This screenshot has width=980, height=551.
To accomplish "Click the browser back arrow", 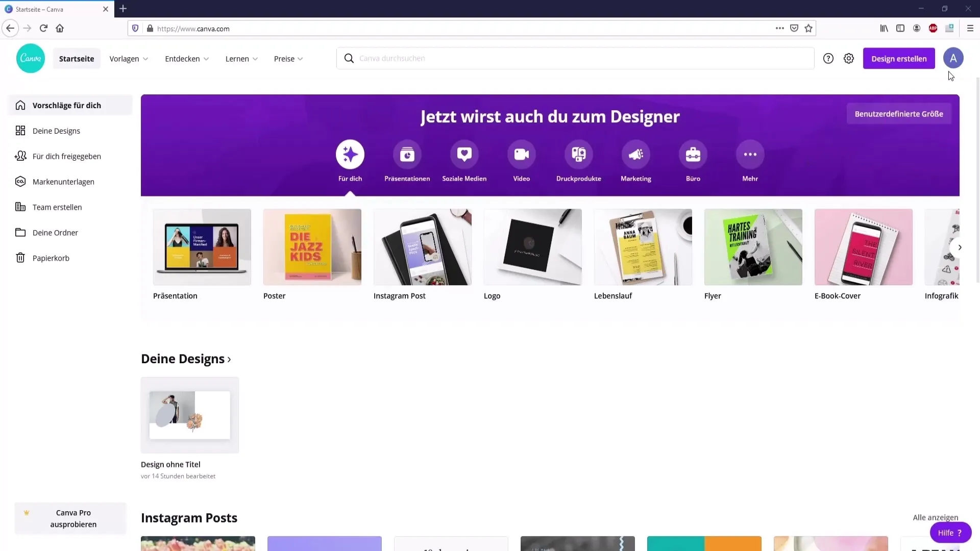I will click(10, 29).
